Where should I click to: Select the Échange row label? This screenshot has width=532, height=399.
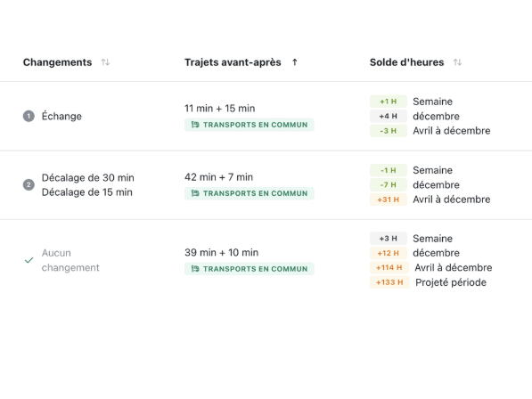point(61,117)
